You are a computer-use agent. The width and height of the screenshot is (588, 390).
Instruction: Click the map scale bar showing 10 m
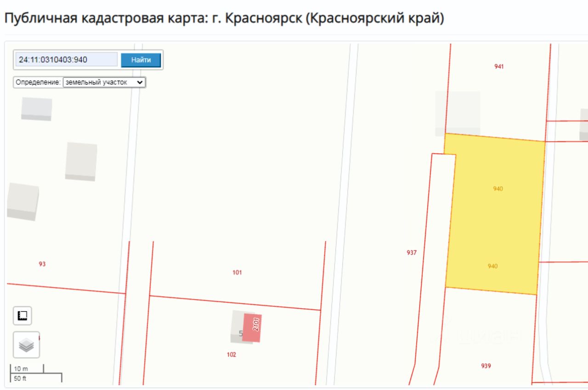(x=27, y=369)
